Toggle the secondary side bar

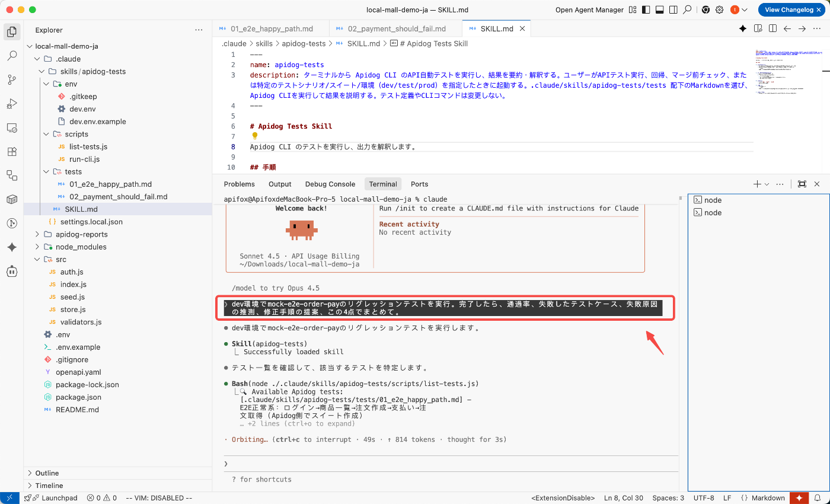(673, 9)
